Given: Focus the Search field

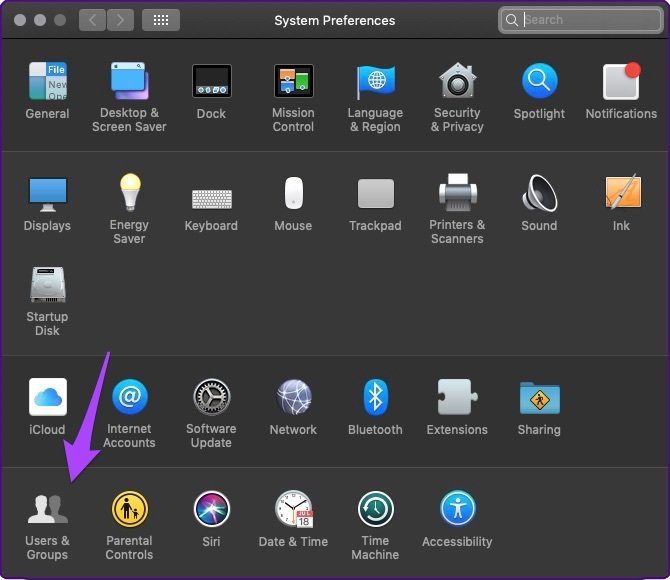Looking at the screenshot, I should point(581,20).
